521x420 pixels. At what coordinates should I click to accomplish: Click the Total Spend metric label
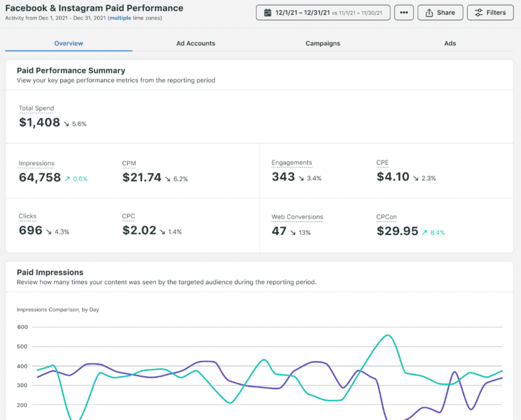(x=36, y=108)
